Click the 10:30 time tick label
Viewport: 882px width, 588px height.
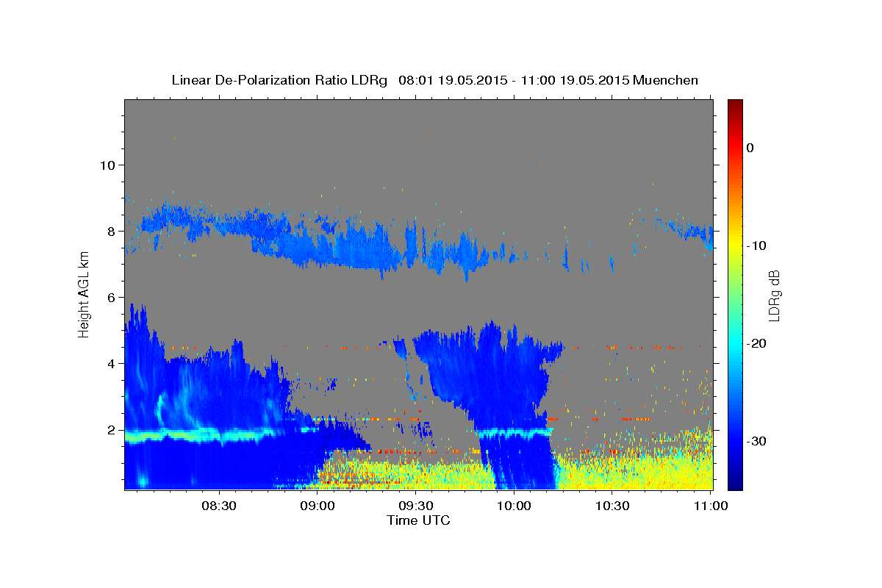(612, 506)
